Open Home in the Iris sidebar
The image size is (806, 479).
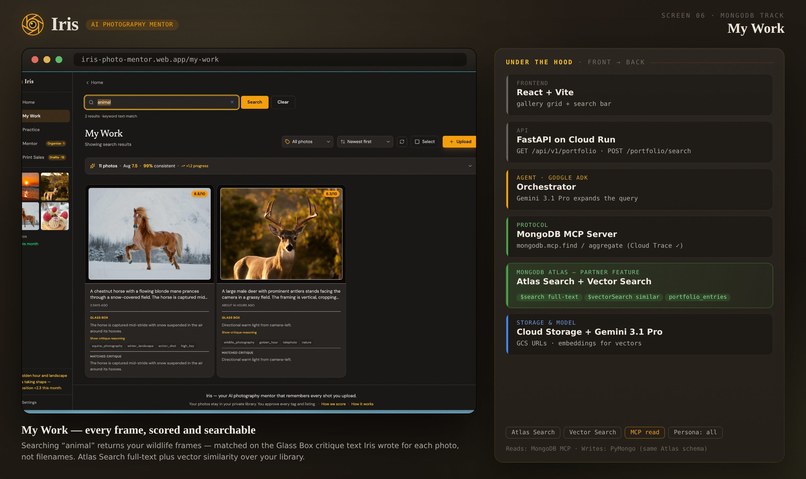click(x=29, y=102)
